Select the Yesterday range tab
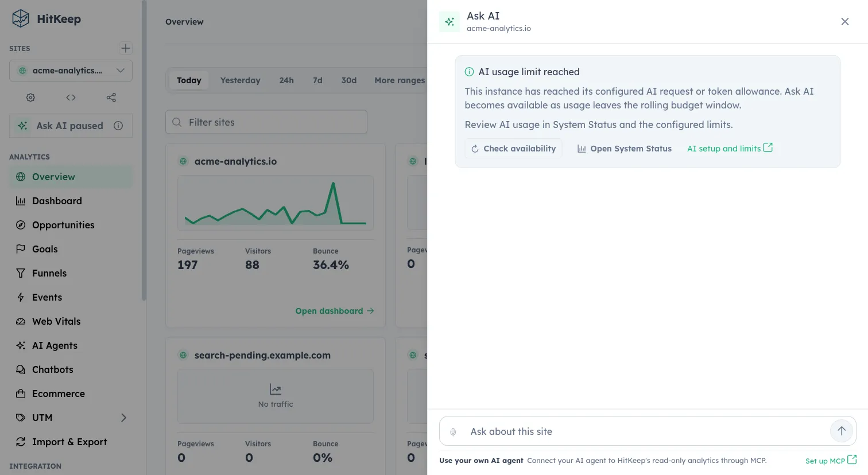868x475 pixels. coord(241,80)
